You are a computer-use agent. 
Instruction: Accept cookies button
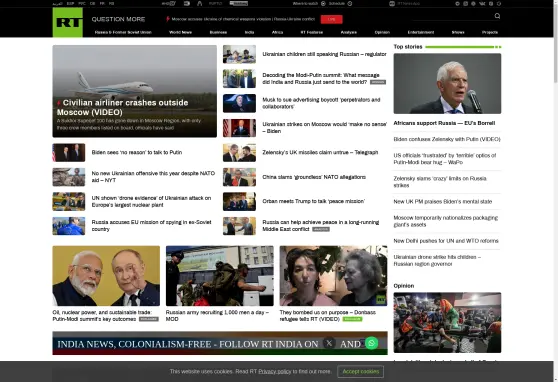(360, 372)
